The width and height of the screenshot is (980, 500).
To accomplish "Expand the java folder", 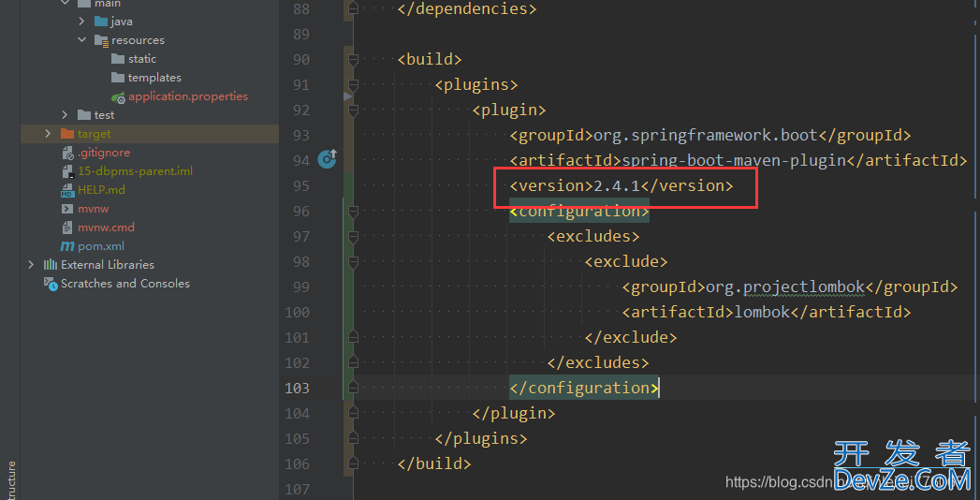I will (81, 22).
